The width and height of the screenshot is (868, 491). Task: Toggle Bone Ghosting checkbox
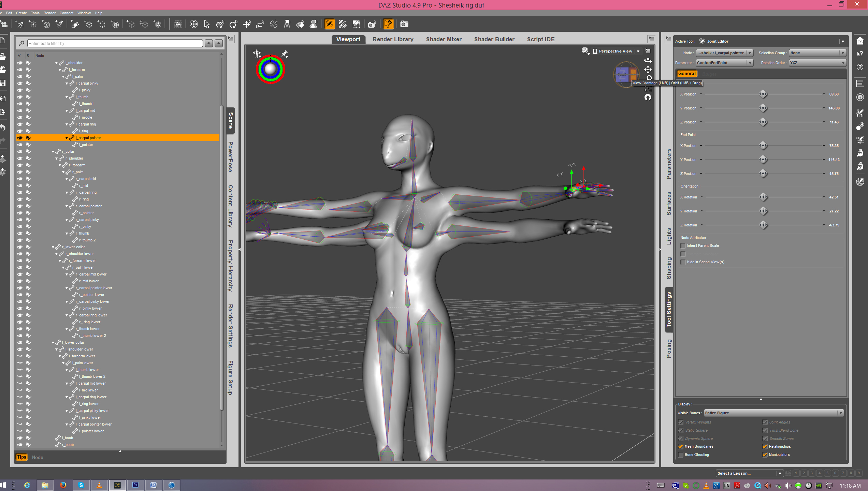[x=681, y=455]
